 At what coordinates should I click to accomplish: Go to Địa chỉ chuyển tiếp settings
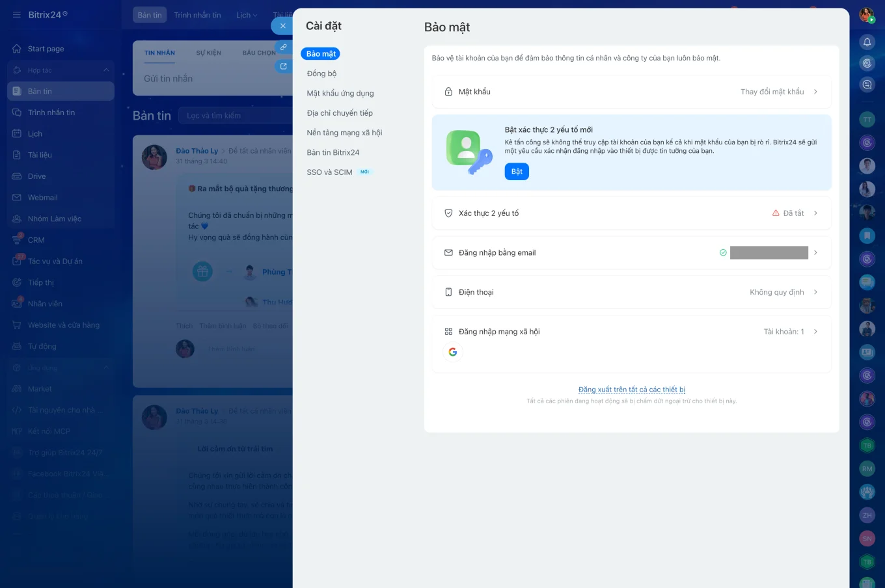340,113
